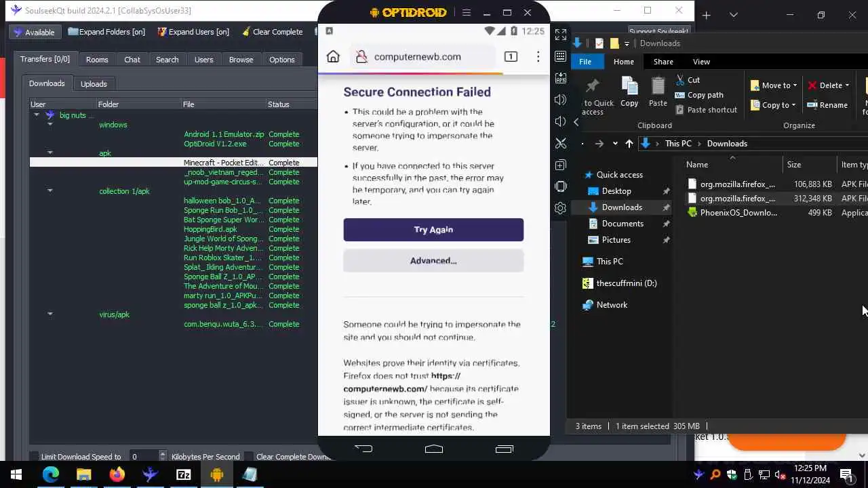Tap insecure lock icon in address bar
The image size is (868, 488).
click(x=362, y=57)
